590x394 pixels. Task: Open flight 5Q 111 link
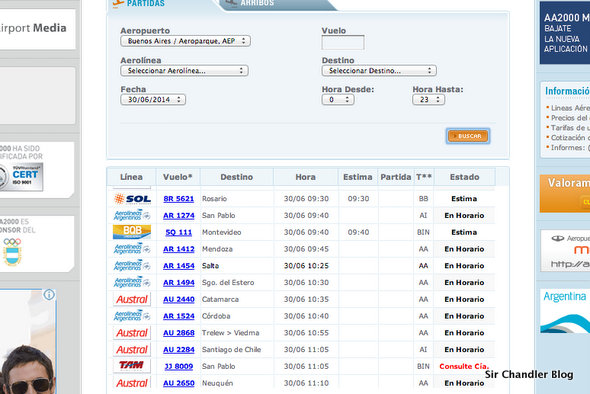click(179, 233)
